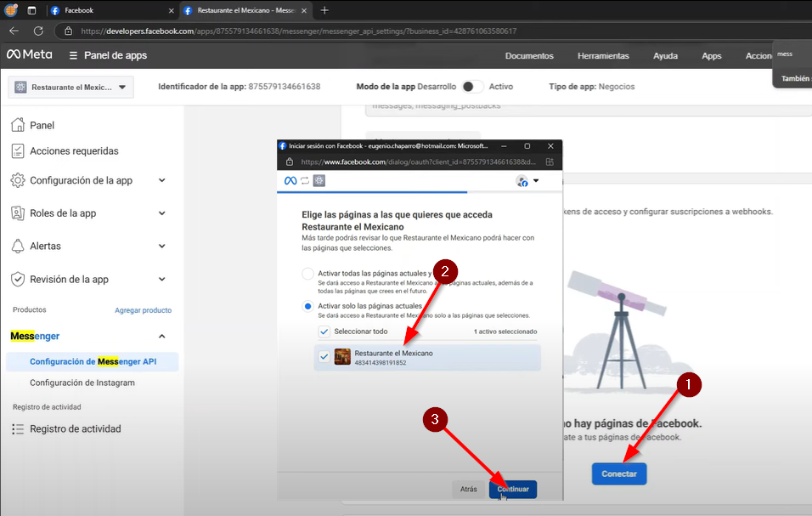Maximize the Iniciar sesión con Facebook popup
812x516 pixels.
point(527,146)
